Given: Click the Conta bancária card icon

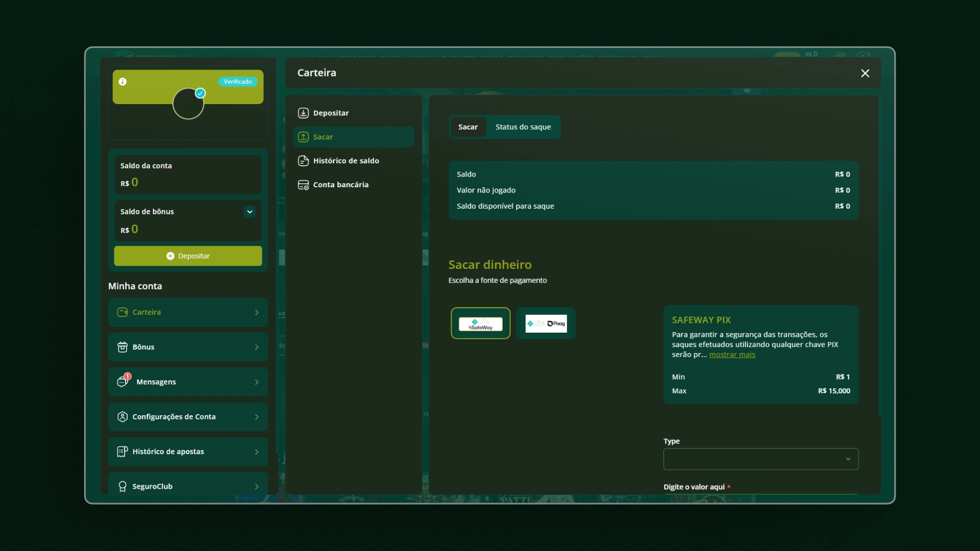Looking at the screenshot, I should tap(303, 185).
